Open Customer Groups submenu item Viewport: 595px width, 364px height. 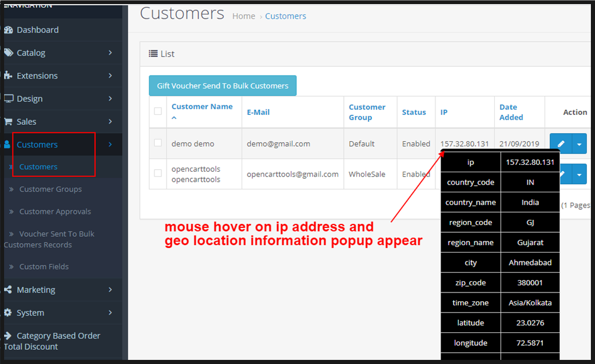pos(50,189)
